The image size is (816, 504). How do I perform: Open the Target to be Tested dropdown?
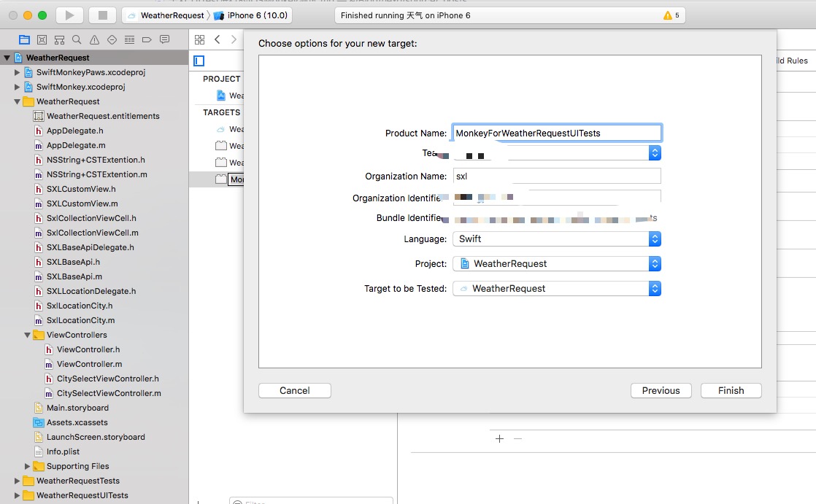click(x=557, y=288)
